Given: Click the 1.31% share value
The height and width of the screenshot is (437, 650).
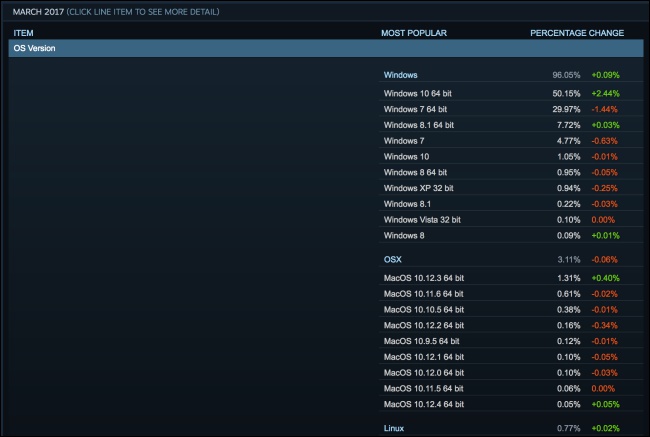Looking at the screenshot, I should tap(568, 278).
